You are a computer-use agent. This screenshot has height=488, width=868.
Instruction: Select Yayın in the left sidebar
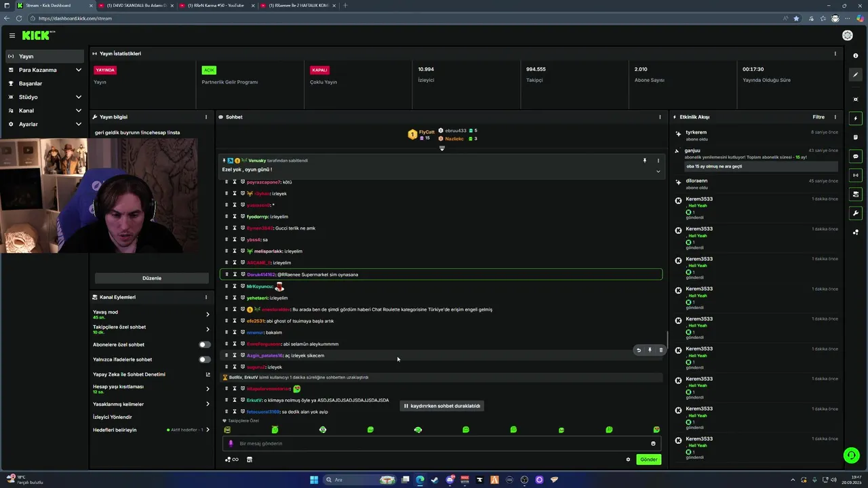pyautogui.click(x=45, y=56)
